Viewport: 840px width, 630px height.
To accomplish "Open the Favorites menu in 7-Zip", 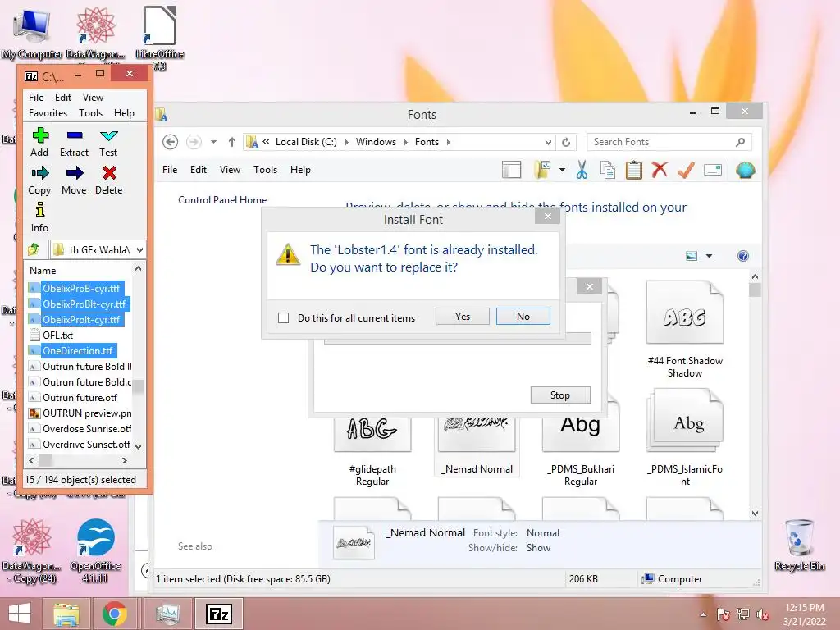I will [48, 112].
